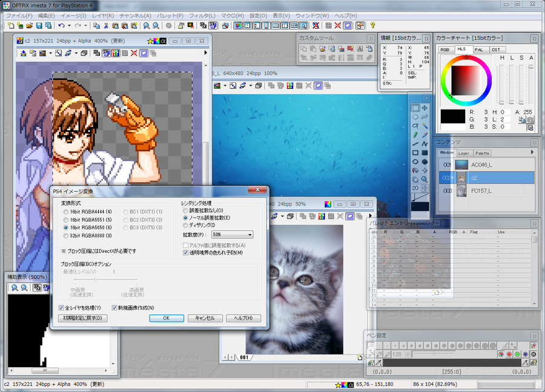Switch to Layer tab in コンテンツ panel
The image size is (545, 392).
coord(463,153)
